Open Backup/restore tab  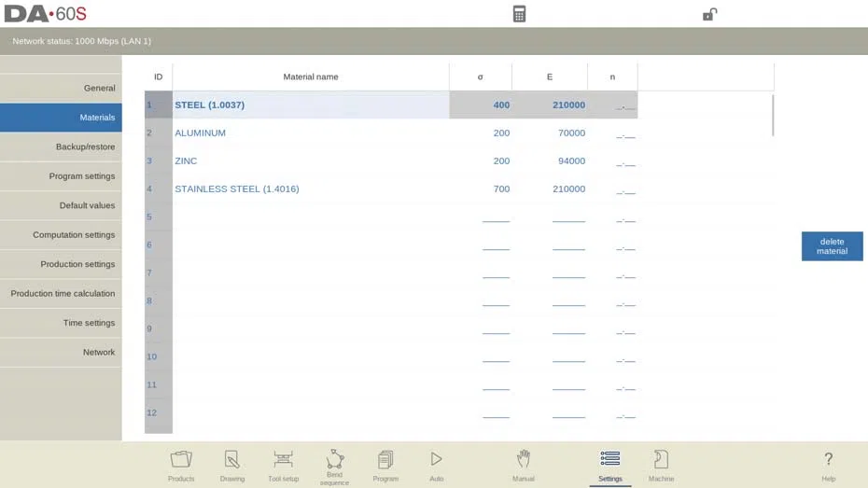pyautogui.click(x=61, y=146)
